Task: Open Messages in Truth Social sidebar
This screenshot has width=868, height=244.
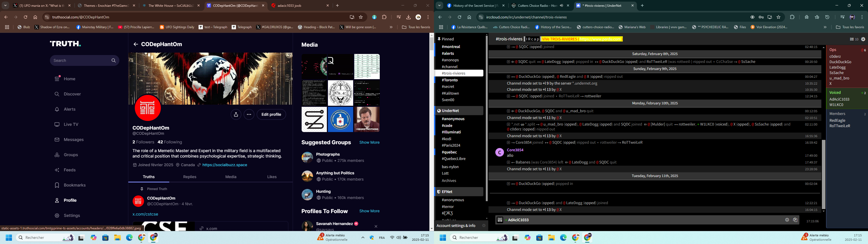Action: coord(69,140)
